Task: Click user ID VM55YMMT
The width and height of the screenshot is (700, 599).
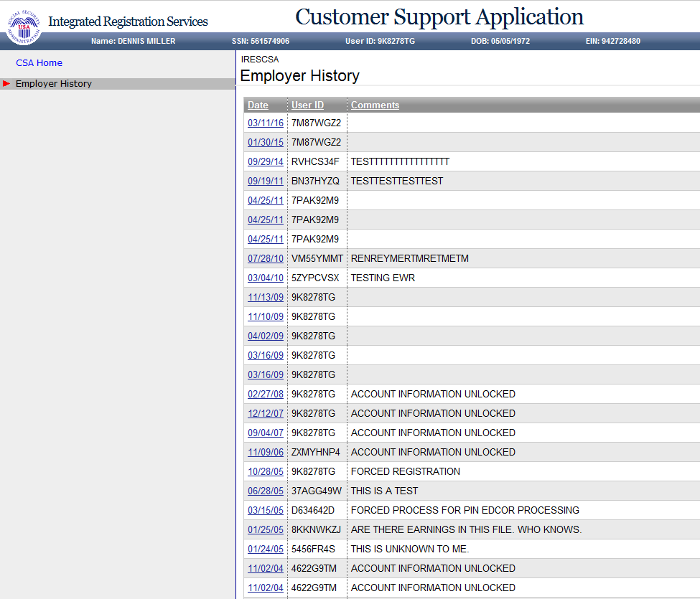Action: (x=317, y=258)
